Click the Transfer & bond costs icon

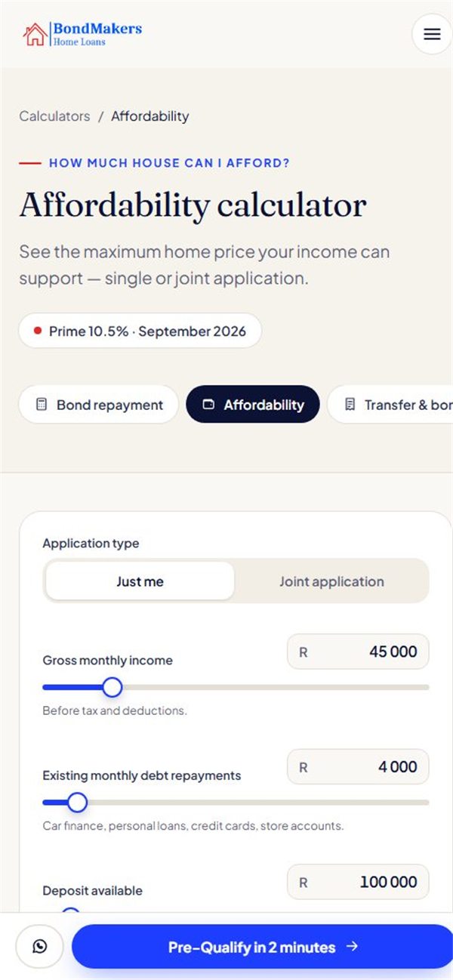pos(350,405)
